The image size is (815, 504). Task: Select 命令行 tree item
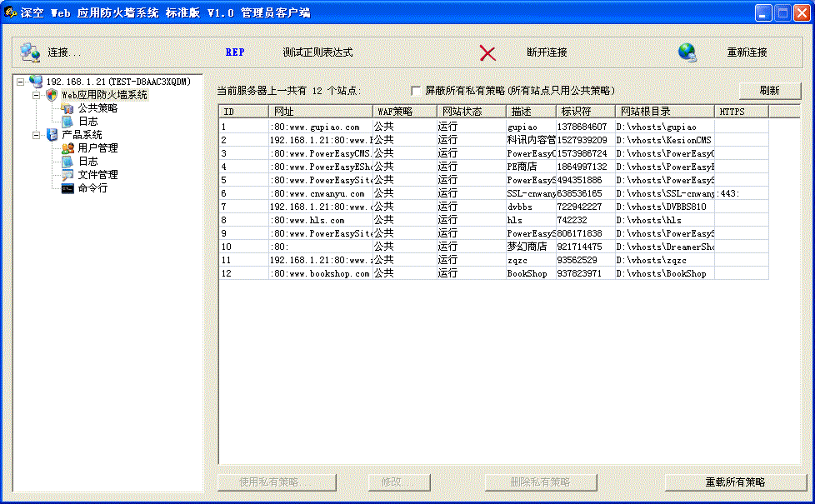pyautogui.click(x=92, y=188)
